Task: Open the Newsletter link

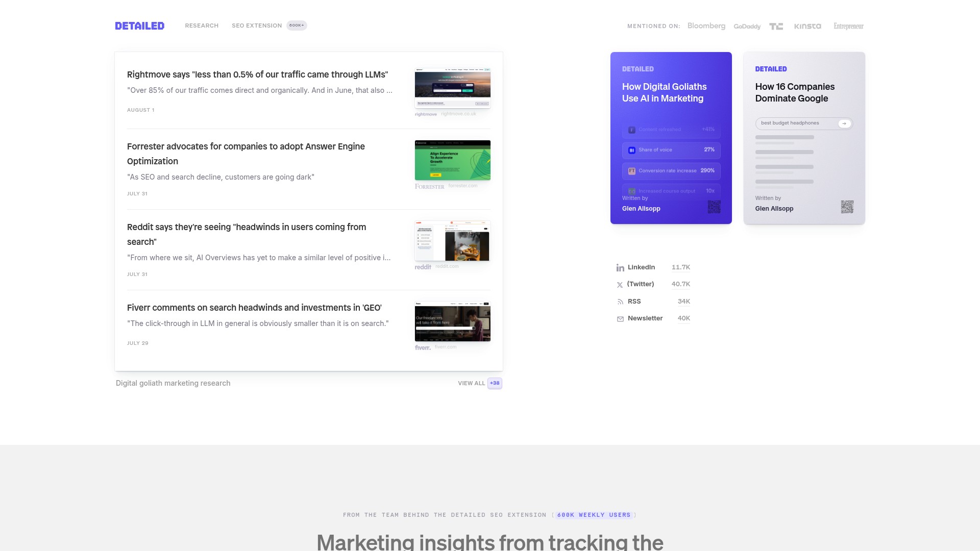Action: point(645,318)
